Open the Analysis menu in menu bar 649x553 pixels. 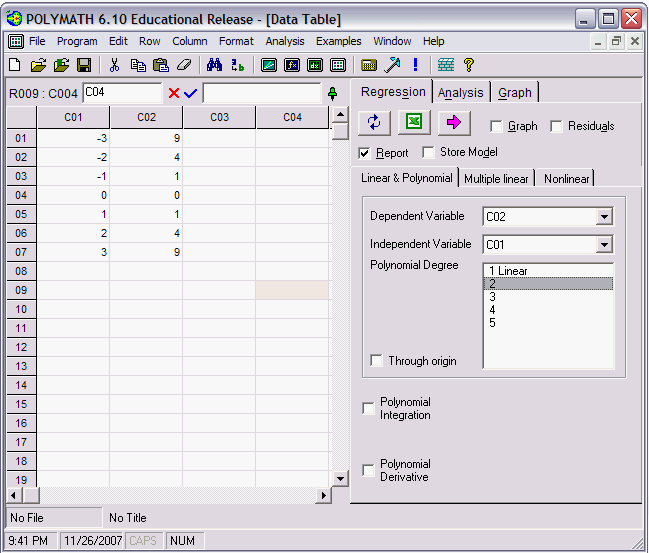pos(285,41)
